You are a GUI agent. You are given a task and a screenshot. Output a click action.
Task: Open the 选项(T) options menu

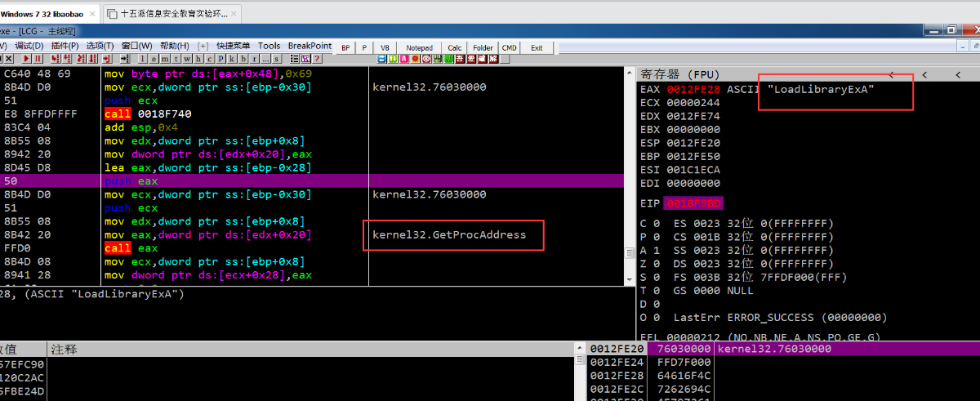[x=100, y=46]
